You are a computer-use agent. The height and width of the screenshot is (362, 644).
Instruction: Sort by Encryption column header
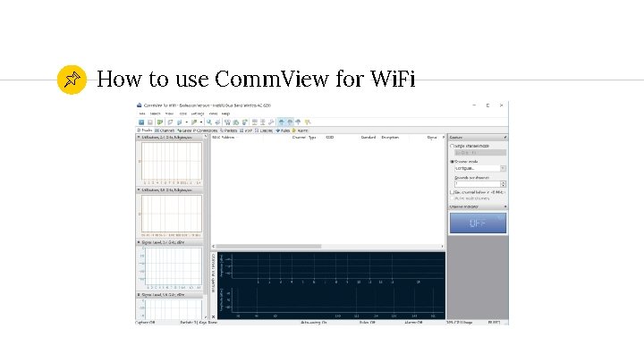pyautogui.click(x=390, y=138)
